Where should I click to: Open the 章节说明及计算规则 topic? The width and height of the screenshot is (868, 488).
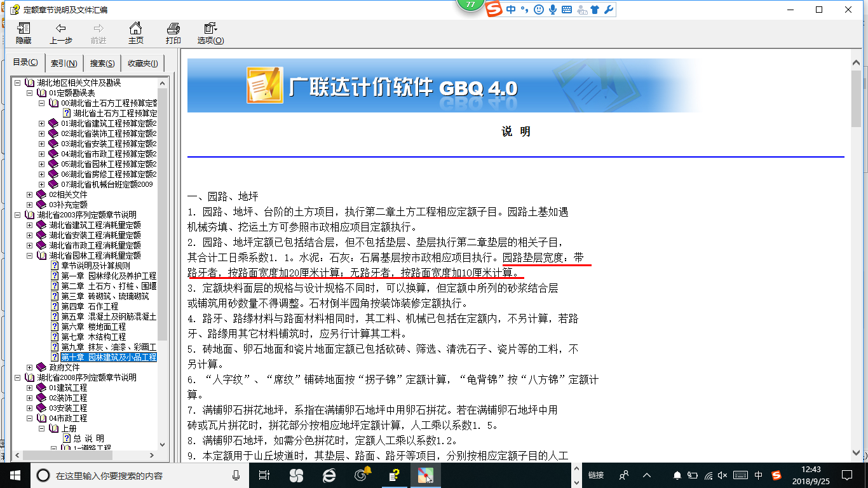click(x=95, y=266)
